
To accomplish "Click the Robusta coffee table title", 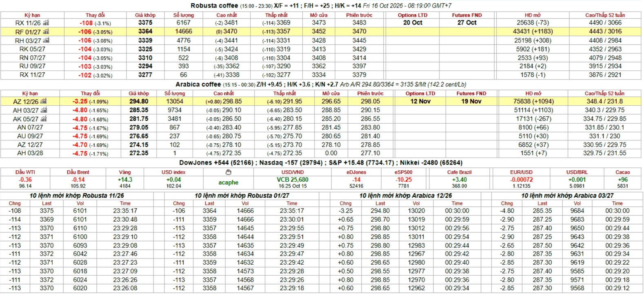I will tap(214, 6).
